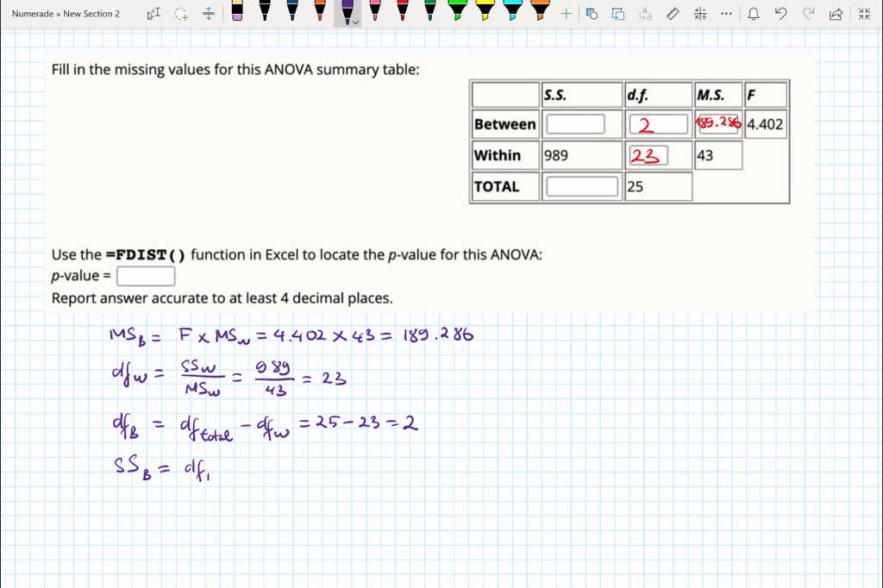Image resolution: width=883 pixels, height=588 pixels.
Task: Open the notifications bell menu
Action: pos(754,13)
